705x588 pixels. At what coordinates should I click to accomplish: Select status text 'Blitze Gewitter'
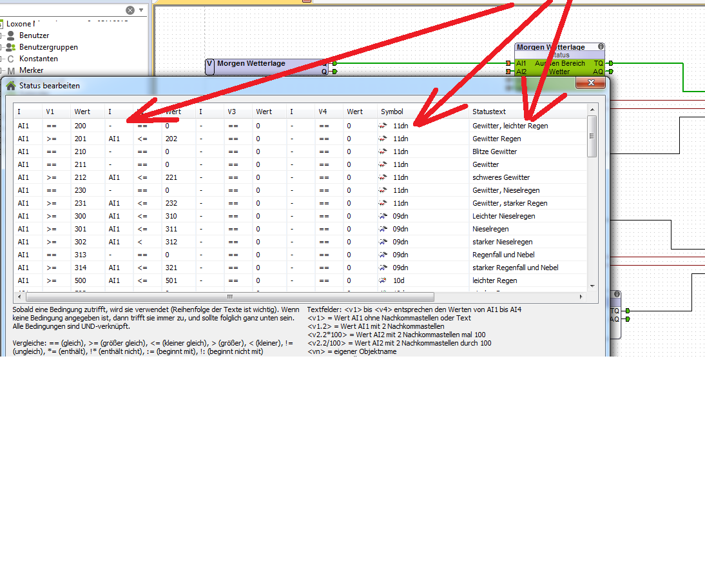494,152
